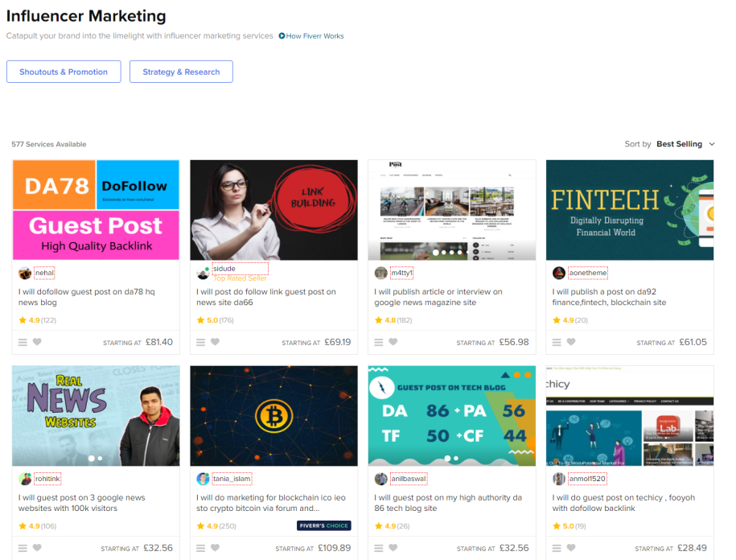The height and width of the screenshot is (560, 736).
Task: Open seller sidude's username link
Action: click(224, 269)
